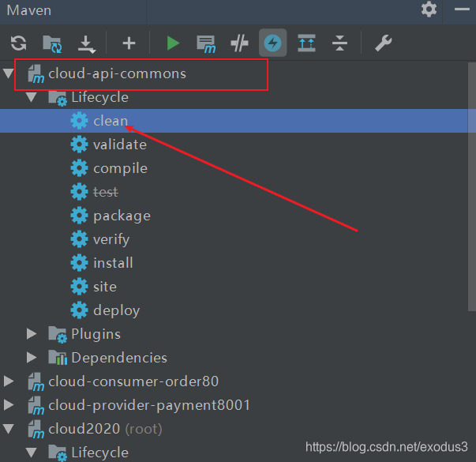This screenshot has width=476, height=462.
Task: Click the Plugins folder icon
Action: (58, 334)
